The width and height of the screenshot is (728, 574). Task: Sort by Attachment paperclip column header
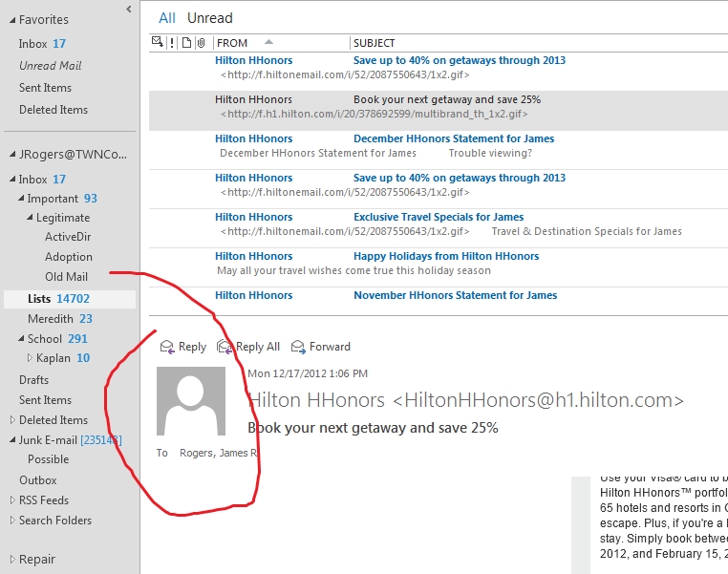tap(201, 43)
